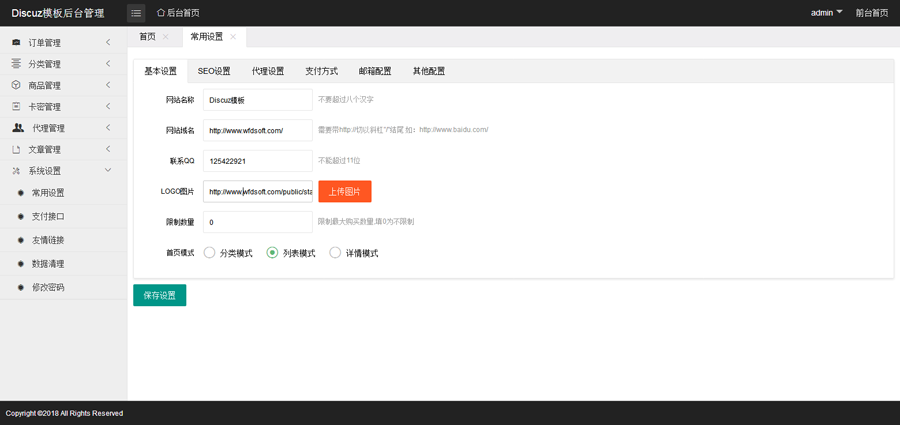Switch to the 基本设置 tab
900x425 pixels.
click(161, 71)
